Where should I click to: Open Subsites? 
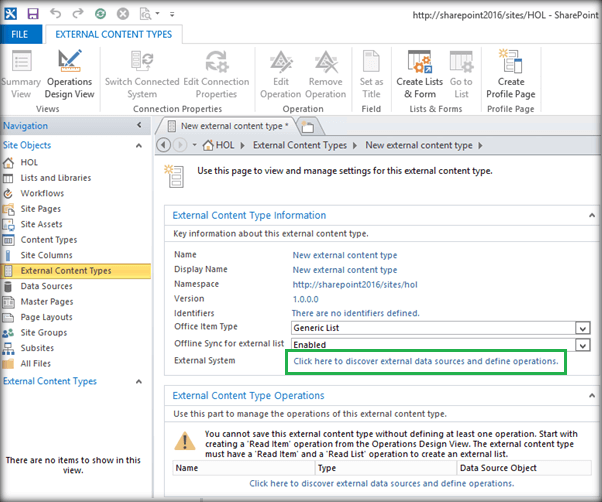(37, 348)
